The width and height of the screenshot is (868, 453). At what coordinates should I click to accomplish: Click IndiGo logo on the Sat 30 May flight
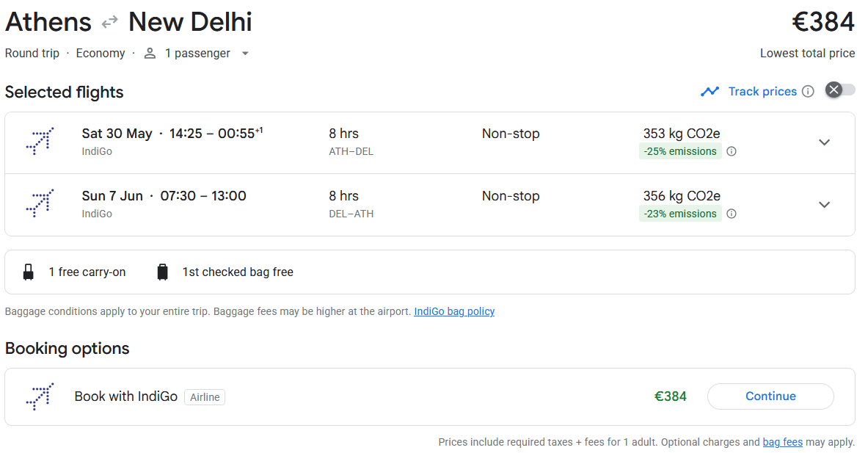tap(40, 142)
